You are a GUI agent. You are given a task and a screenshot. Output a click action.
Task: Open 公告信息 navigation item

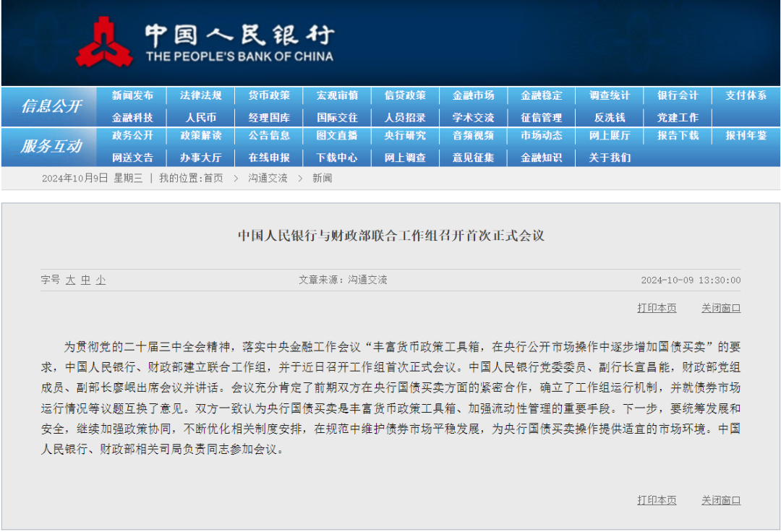269,135
